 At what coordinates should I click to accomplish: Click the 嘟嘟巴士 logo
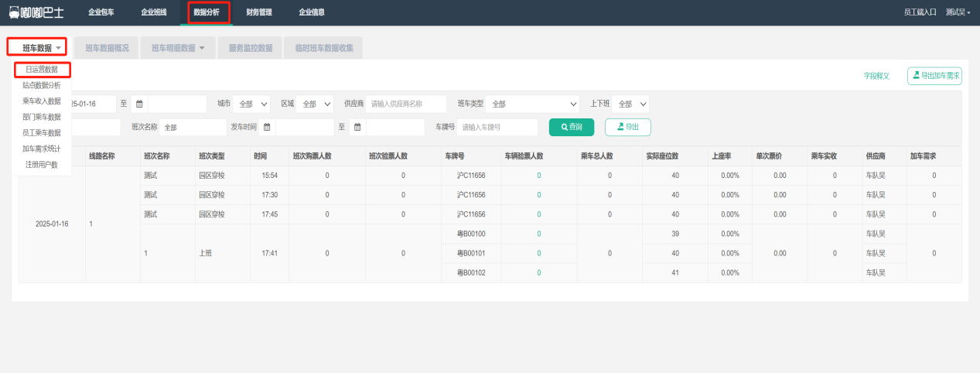click(38, 12)
